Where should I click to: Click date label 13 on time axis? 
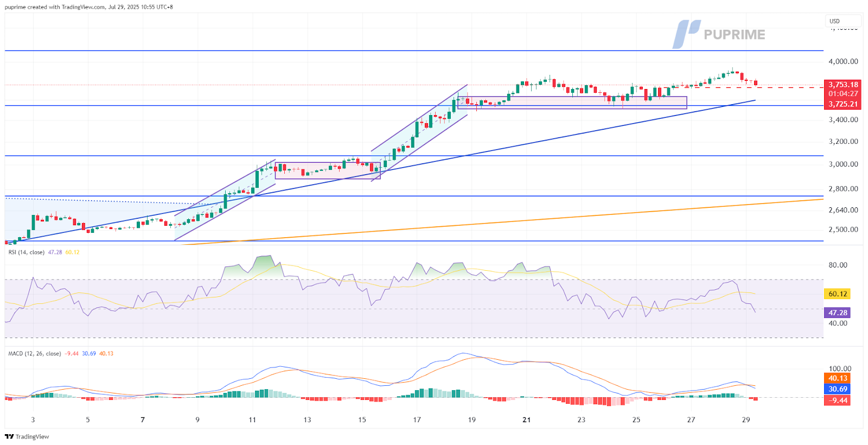307,419
